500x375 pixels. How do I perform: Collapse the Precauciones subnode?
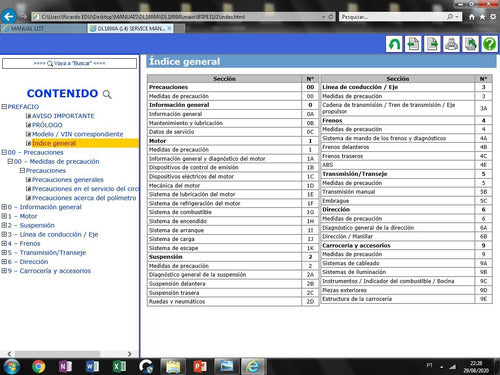[x=22, y=170]
